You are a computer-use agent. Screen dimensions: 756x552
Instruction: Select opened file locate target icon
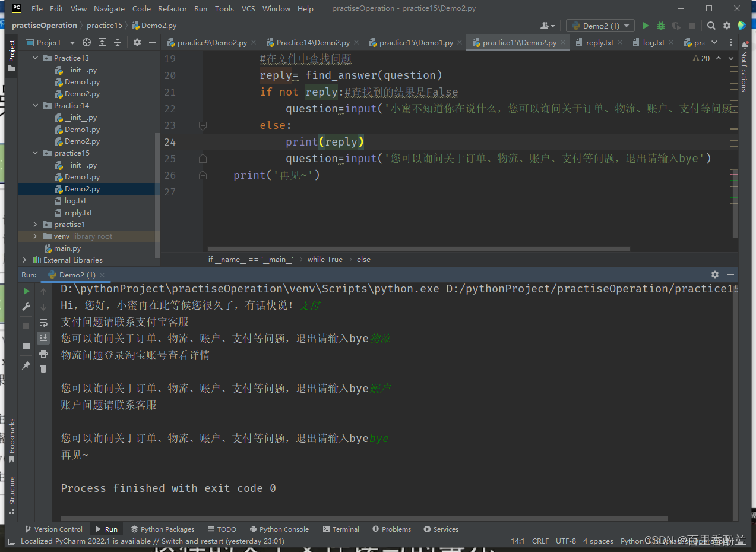(87, 42)
